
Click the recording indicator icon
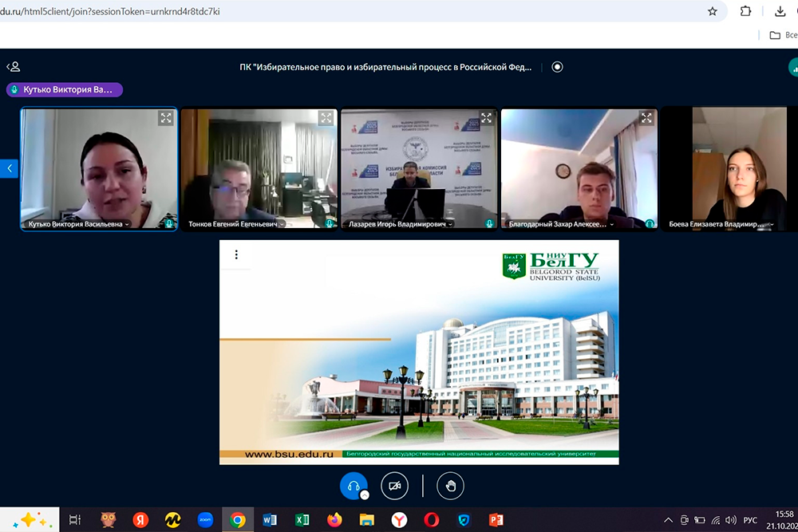pos(557,67)
